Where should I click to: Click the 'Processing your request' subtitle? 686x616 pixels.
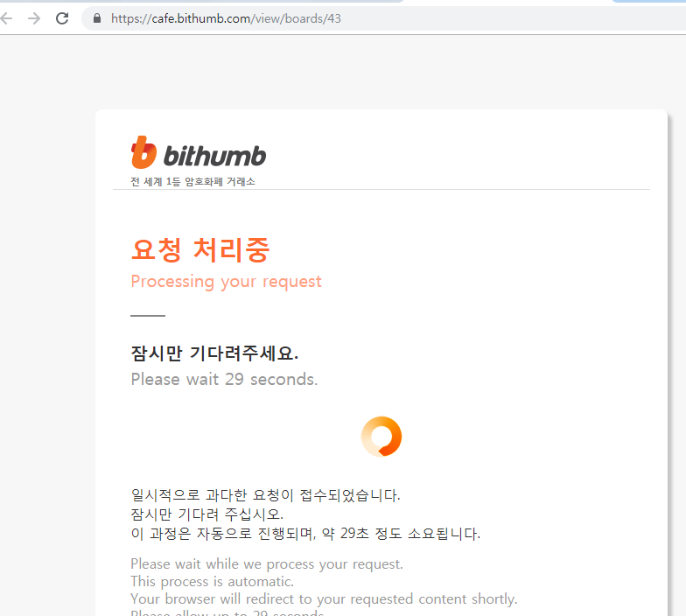click(x=226, y=282)
